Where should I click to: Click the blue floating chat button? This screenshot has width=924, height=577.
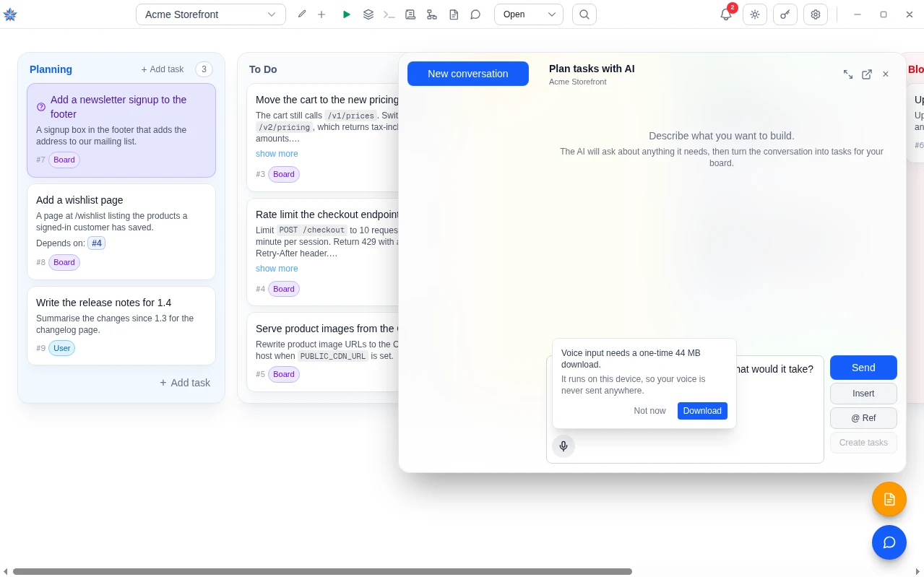point(889,542)
